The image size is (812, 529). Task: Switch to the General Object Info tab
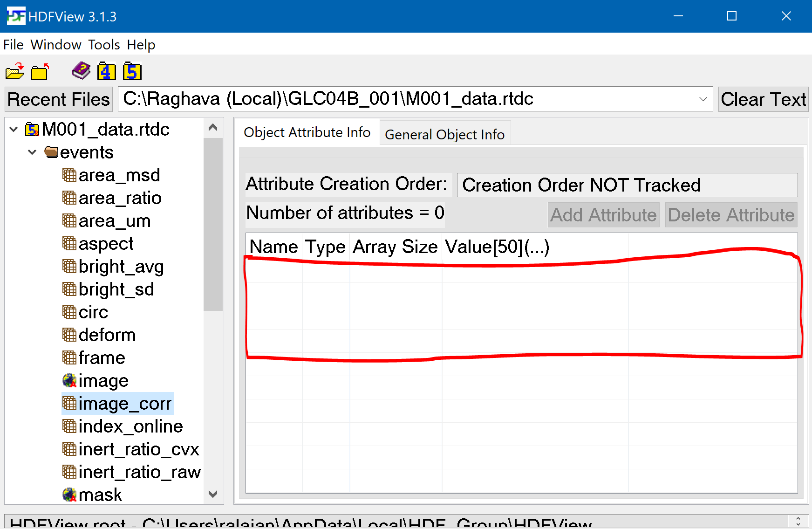444,134
